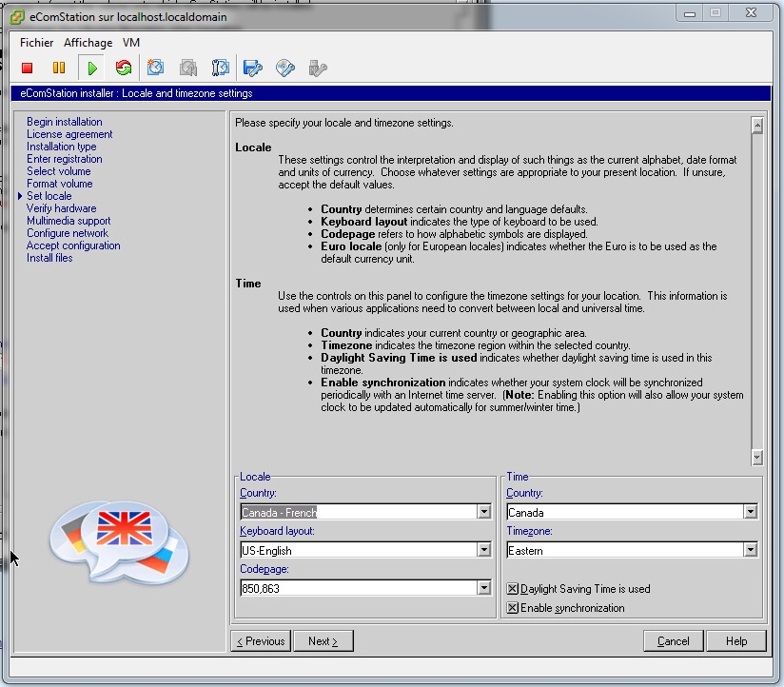Select Verify hardware in the step list
The width and height of the screenshot is (784, 687).
click(61, 208)
